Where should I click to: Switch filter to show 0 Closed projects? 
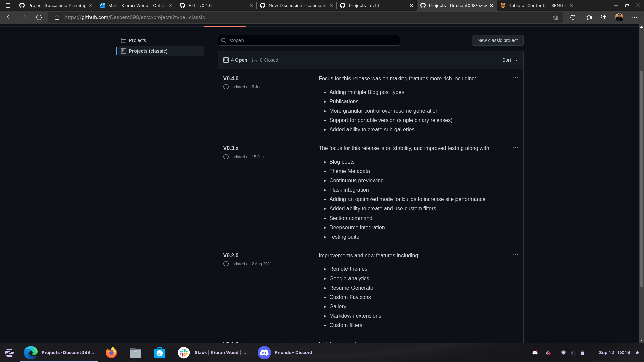265,60
